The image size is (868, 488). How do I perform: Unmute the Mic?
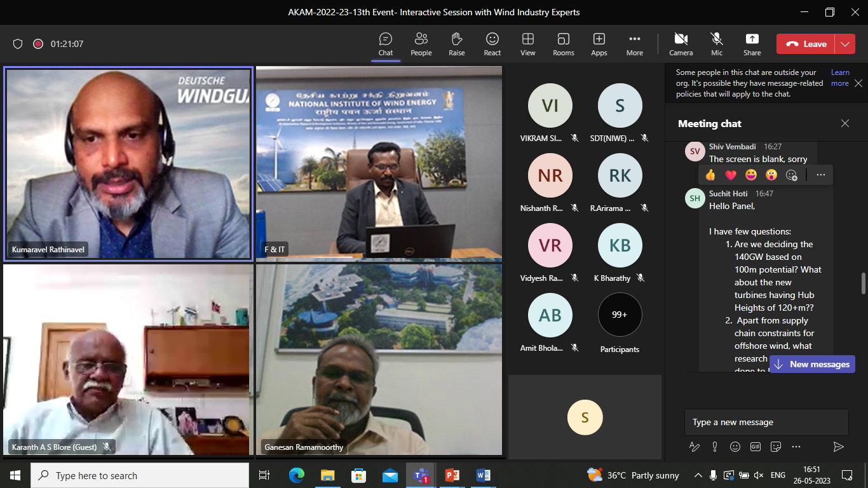pyautogui.click(x=717, y=44)
